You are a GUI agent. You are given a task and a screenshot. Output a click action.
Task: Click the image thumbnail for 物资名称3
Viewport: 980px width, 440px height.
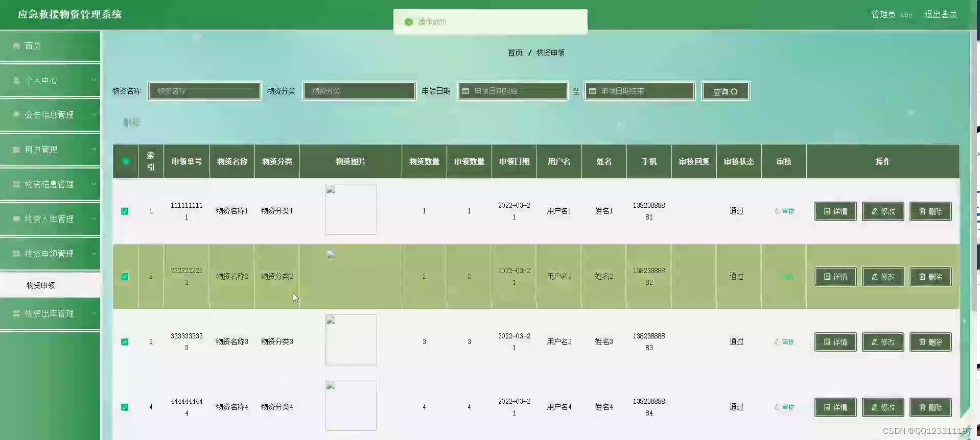[351, 340]
